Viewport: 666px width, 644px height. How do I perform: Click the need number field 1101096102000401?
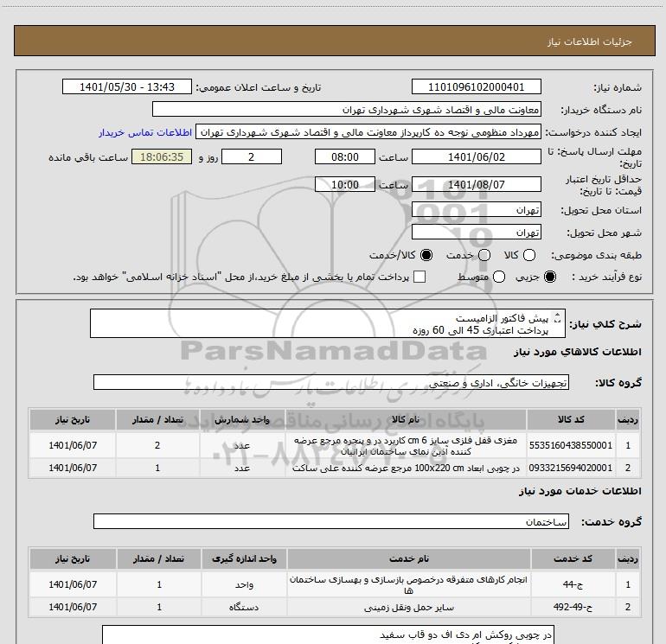[x=476, y=86]
